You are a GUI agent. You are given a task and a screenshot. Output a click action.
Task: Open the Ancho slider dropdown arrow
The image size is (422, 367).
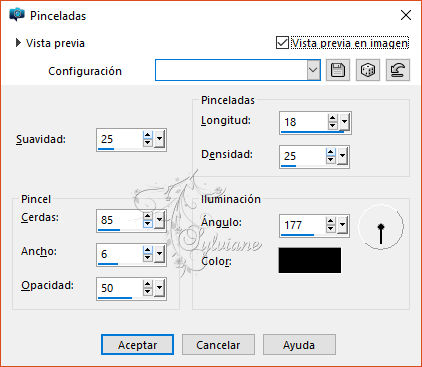point(160,254)
